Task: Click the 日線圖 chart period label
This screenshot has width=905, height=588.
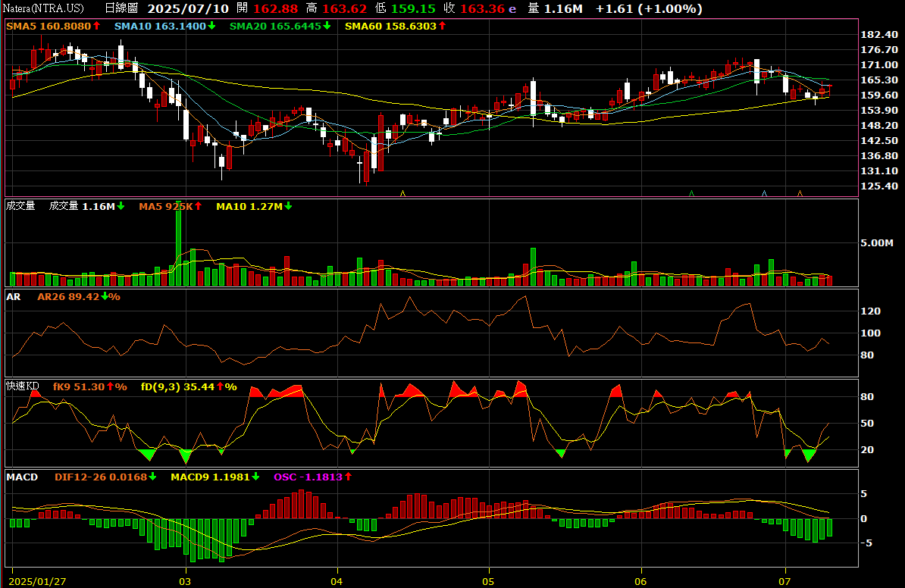Action: click(x=121, y=8)
